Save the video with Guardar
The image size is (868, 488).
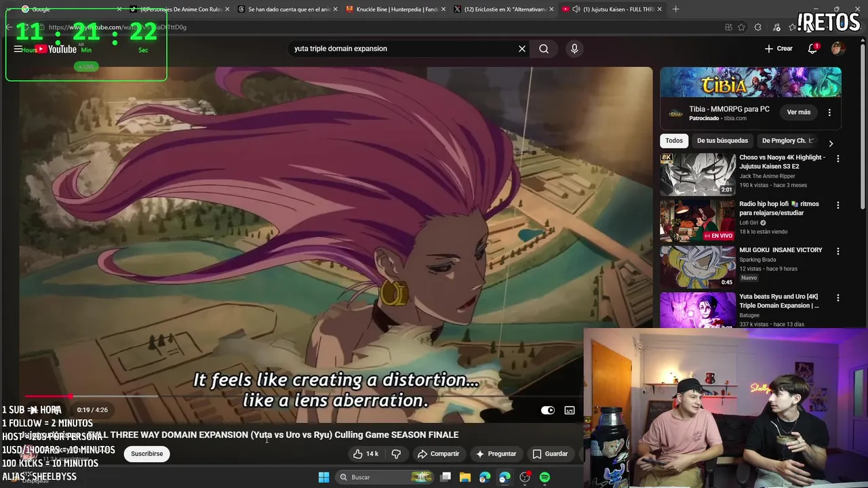click(550, 454)
